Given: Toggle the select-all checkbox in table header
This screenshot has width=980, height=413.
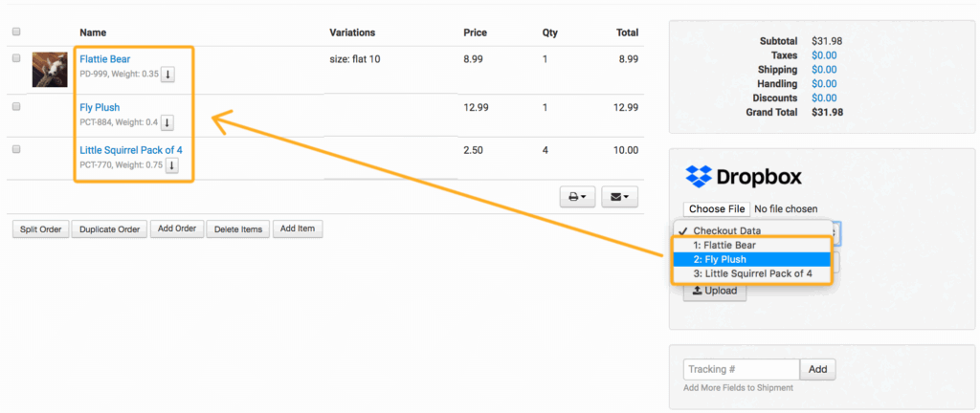Looking at the screenshot, I should pos(16,33).
